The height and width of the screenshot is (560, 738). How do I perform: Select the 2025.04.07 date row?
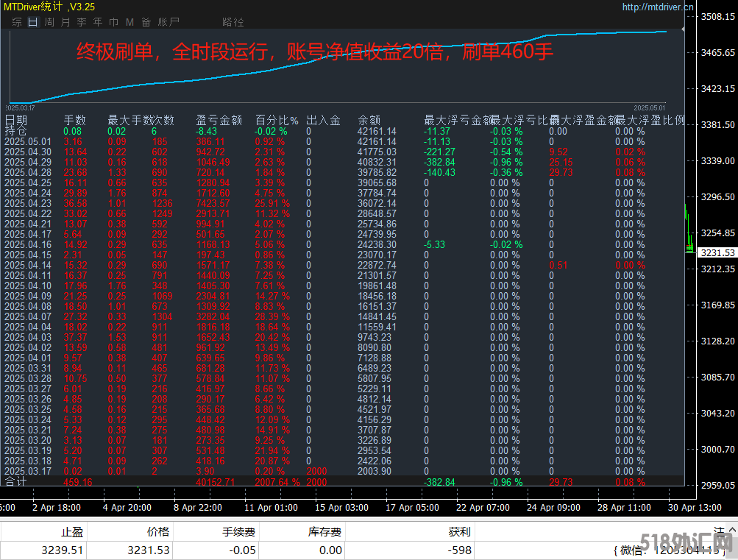point(28,316)
